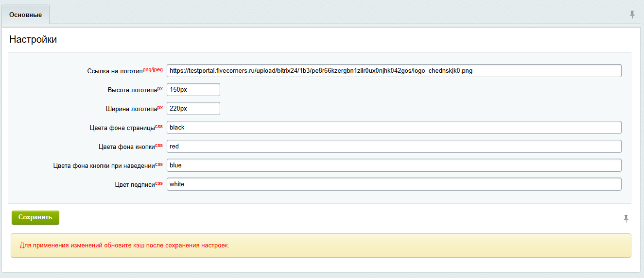Click the Настройки heading
Viewport: 644px width, 278px height.
33,40
